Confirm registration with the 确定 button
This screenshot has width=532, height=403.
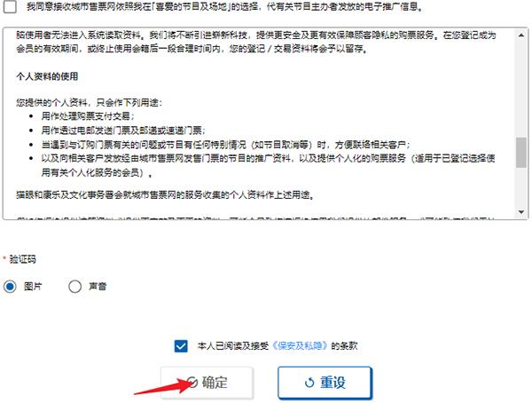(x=207, y=383)
